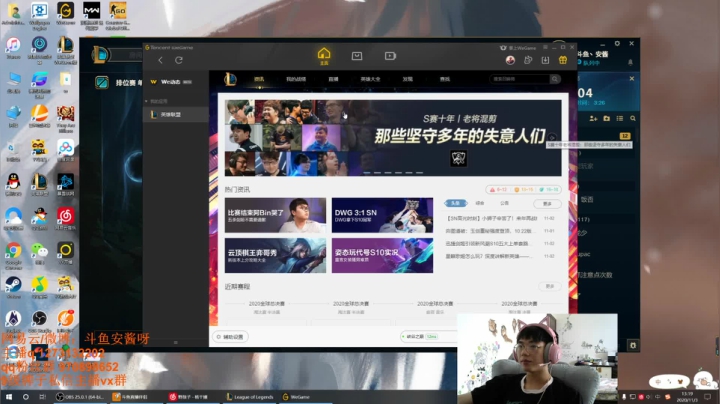Screen dimensions: 720x404
Task: Select 赛线 tab in LoL page
Action: tap(444, 79)
